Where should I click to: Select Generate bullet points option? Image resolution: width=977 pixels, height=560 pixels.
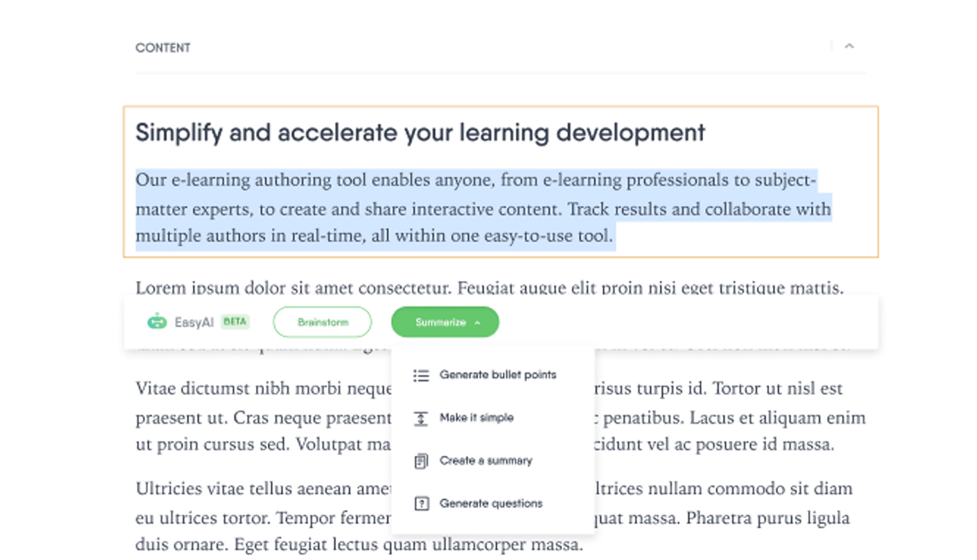point(497,375)
